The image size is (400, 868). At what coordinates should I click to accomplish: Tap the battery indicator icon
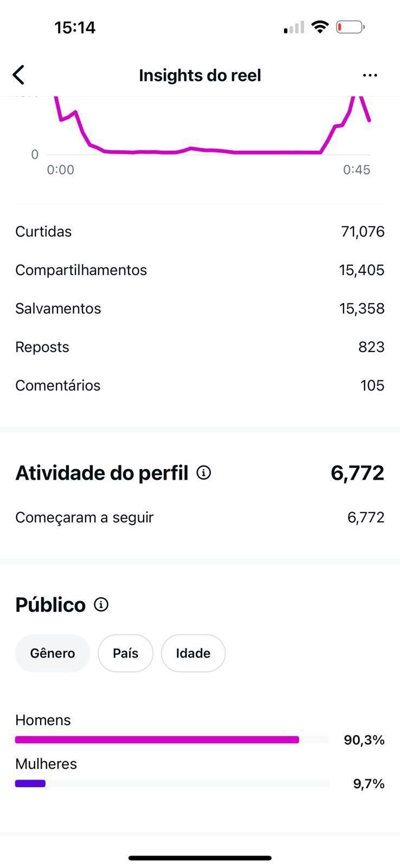coord(350,27)
